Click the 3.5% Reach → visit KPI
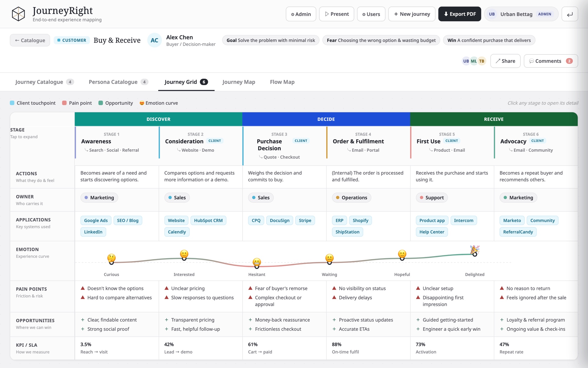The height and width of the screenshot is (368, 588). click(94, 348)
